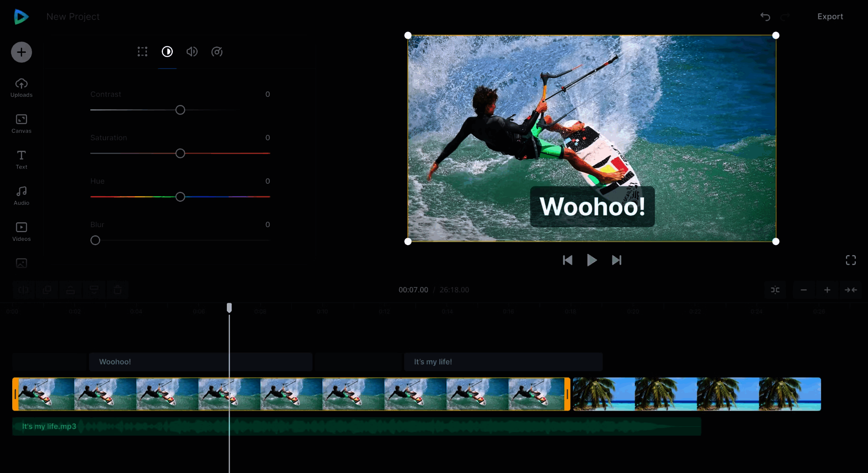Open the Videos library

[21, 232]
